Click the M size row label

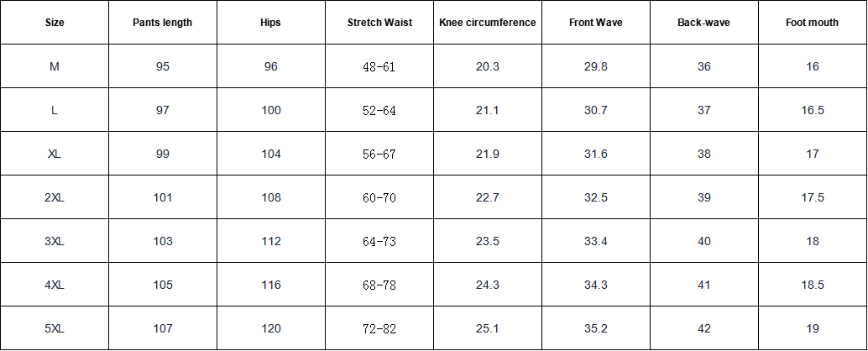[x=55, y=66]
